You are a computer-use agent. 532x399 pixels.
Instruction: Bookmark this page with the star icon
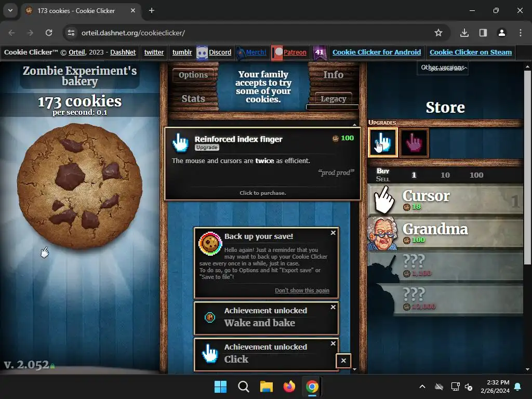438,33
